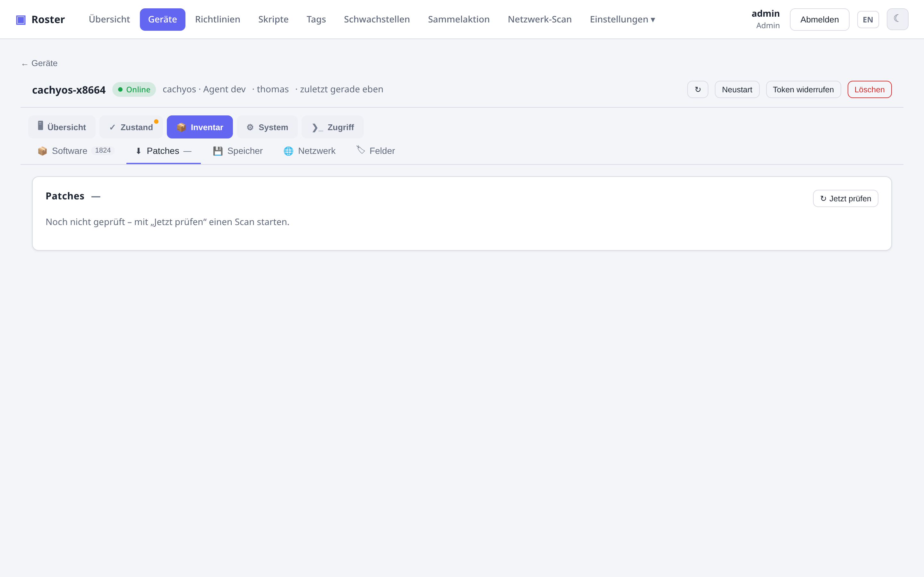Open the Speicher tab with floppy icon
Image resolution: width=924 pixels, height=577 pixels.
pos(238,151)
